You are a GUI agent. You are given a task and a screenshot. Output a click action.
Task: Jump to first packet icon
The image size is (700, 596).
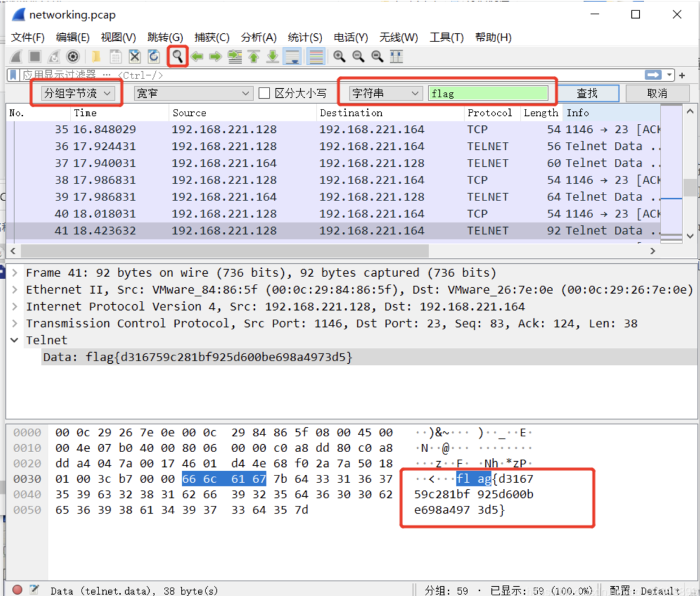pyautogui.click(x=253, y=56)
